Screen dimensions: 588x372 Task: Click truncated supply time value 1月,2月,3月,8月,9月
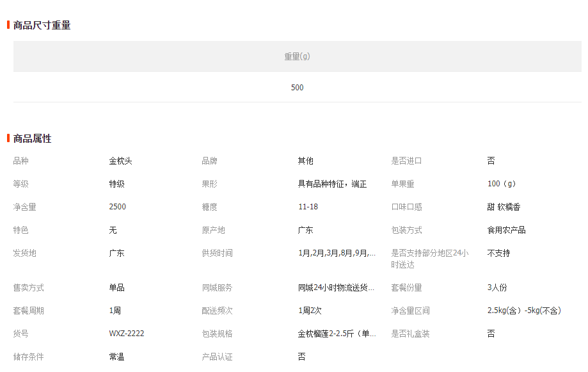337,253
